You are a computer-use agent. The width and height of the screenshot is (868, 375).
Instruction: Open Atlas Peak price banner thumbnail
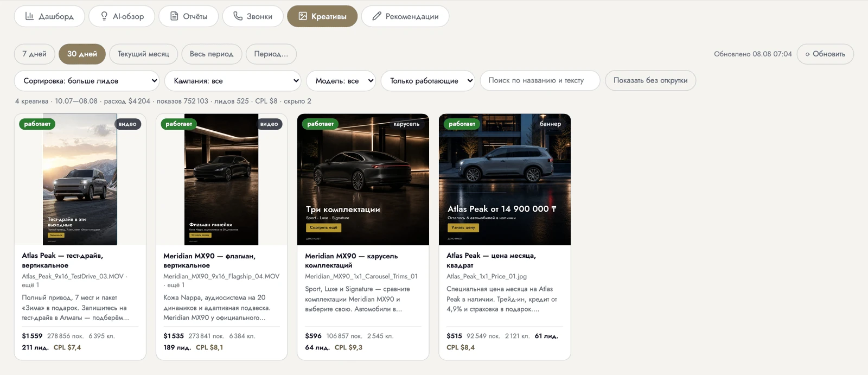click(x=505, y=180)
